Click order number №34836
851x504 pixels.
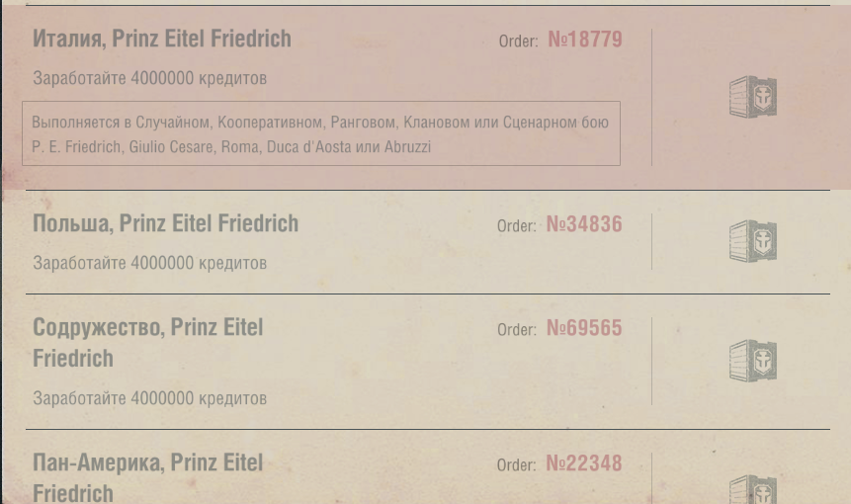pos(584,224)
